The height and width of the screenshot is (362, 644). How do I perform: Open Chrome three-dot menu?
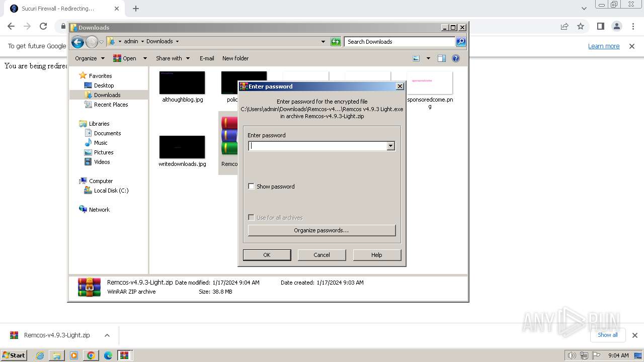[633, 26]
